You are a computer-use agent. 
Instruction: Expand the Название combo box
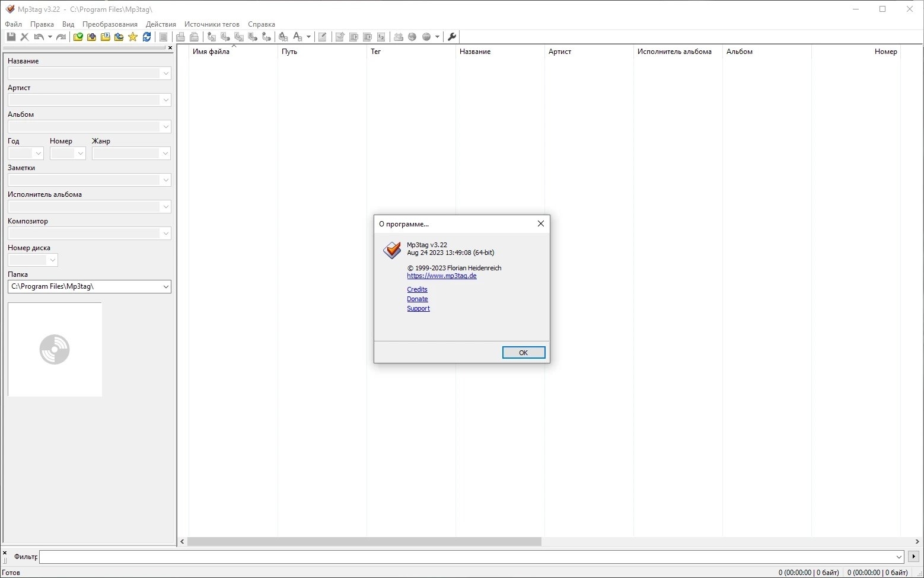click(x=165, y=74)
